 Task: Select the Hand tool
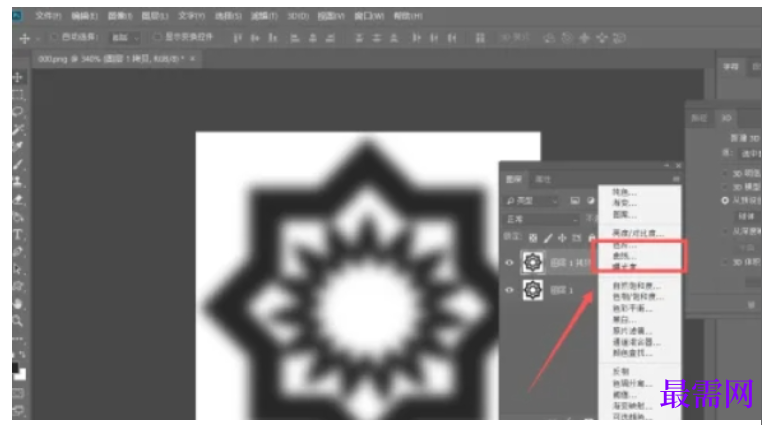pyautogui.click(x=18, y=304)
